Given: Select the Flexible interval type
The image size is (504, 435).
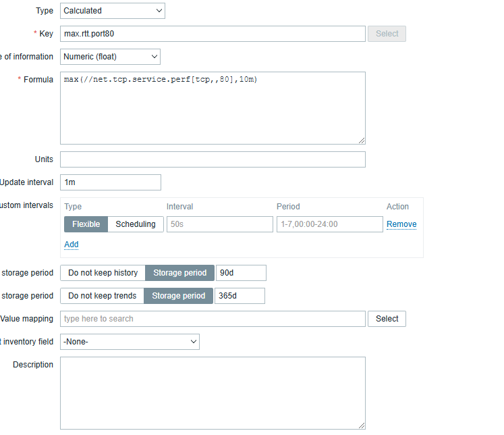Looking at the screenshot, I should point(86,224).
